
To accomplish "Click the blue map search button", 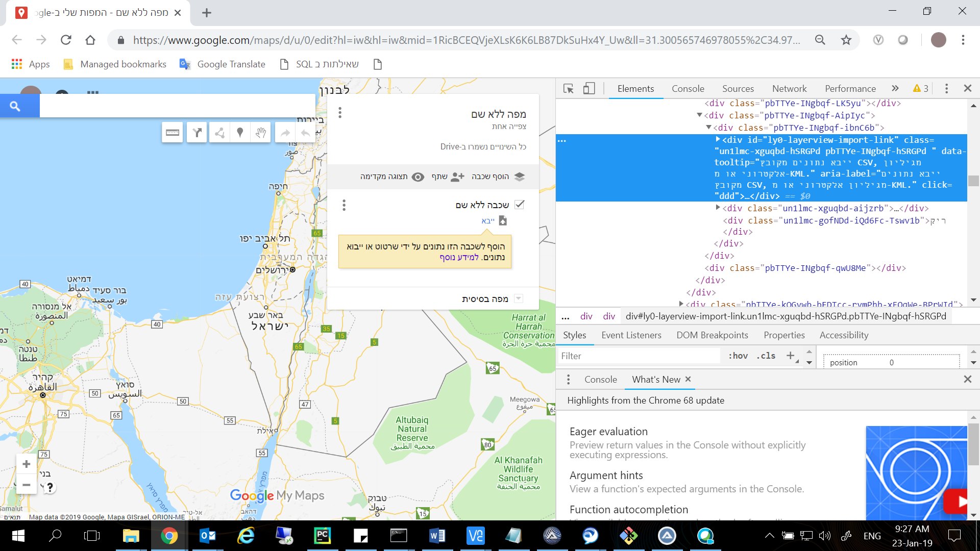I will pos(15,106).
